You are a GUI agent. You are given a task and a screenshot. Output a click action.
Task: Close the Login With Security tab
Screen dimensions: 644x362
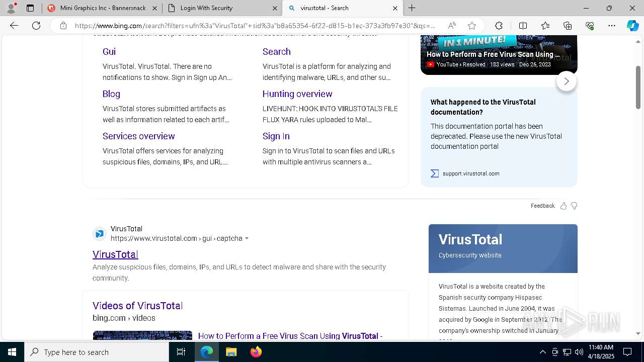tap(275, 8)
